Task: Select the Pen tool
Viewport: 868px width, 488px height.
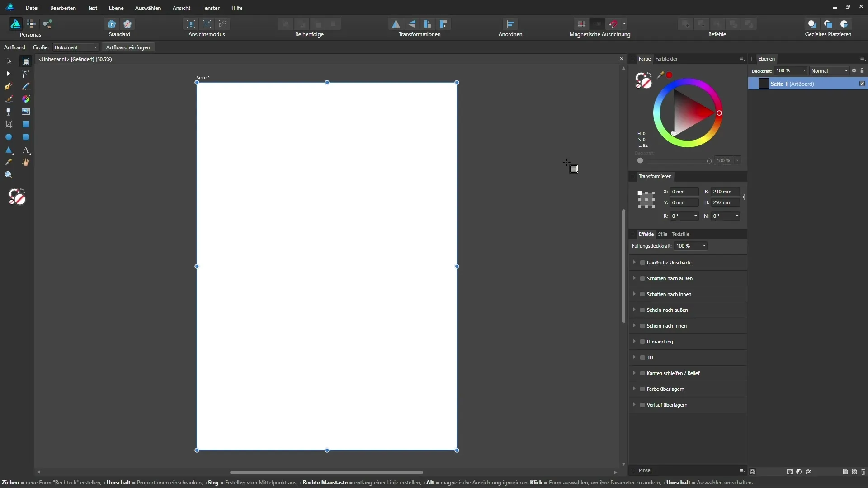Action: point(9,86)
